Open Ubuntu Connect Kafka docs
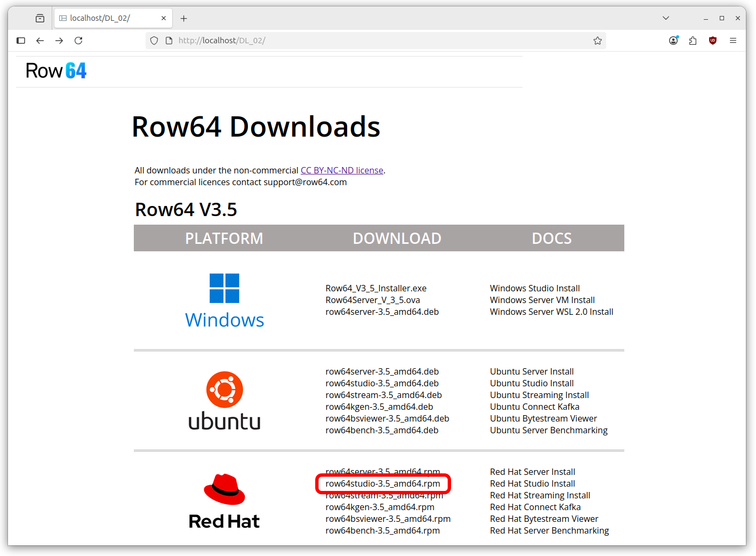This screenshot has height=556, width=756. pos(535,407)
